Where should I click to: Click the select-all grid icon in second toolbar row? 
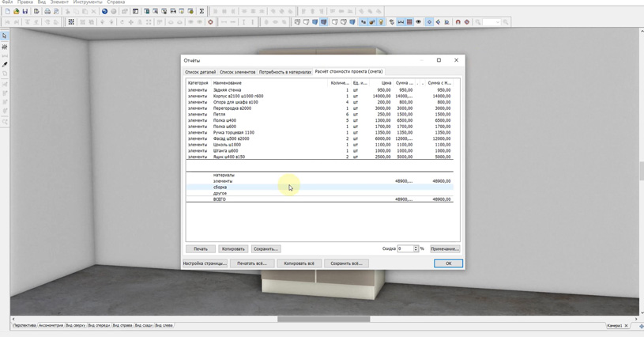tap(71, 22)
